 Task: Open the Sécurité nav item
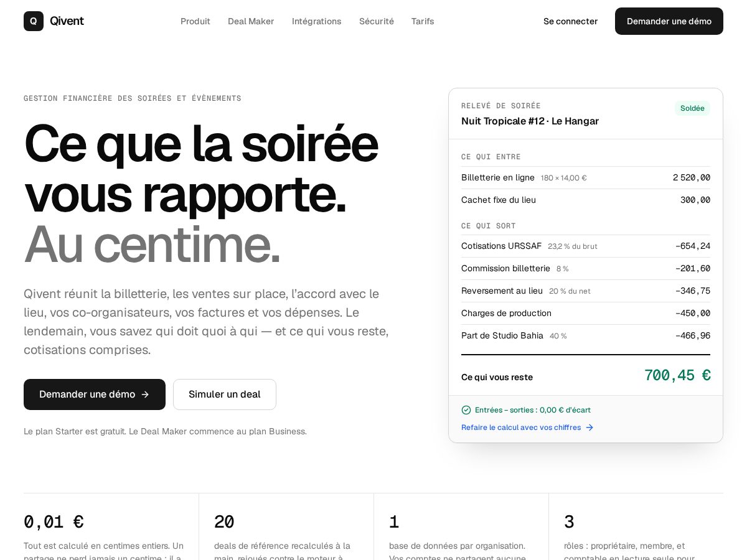[377, 21]
